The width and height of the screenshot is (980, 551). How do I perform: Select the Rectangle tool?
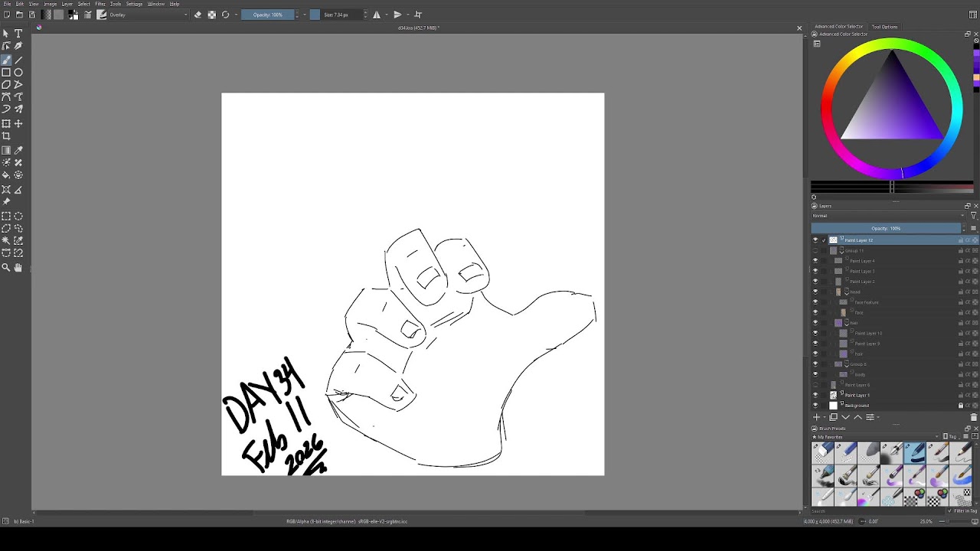point(6,73)
